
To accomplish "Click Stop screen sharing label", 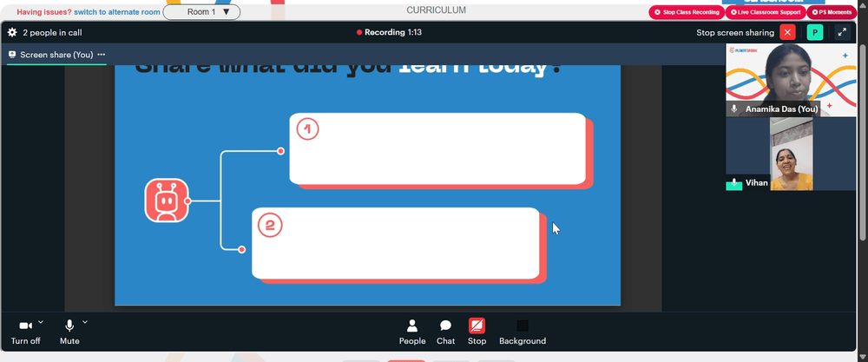I will 735,33.
